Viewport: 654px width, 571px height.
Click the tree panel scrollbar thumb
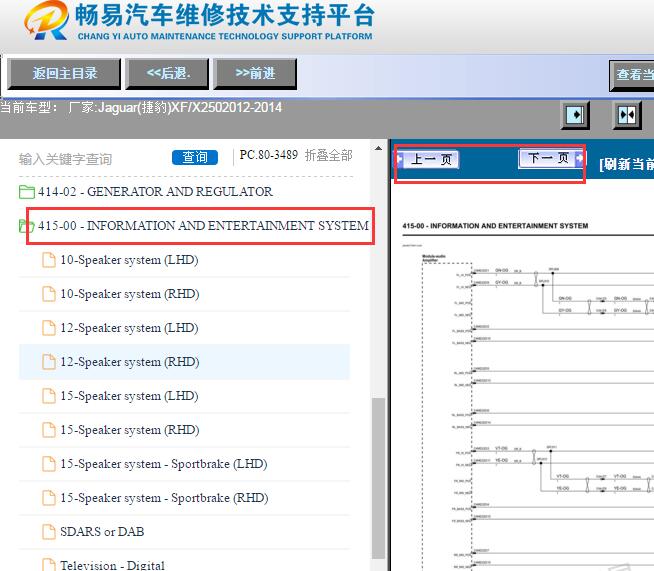(378, 478)
